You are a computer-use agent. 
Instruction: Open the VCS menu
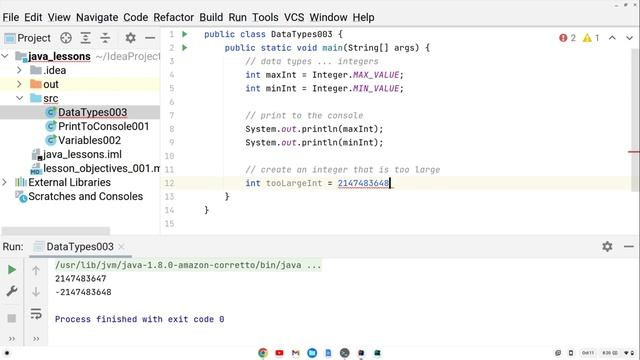(x=294, y=18)
